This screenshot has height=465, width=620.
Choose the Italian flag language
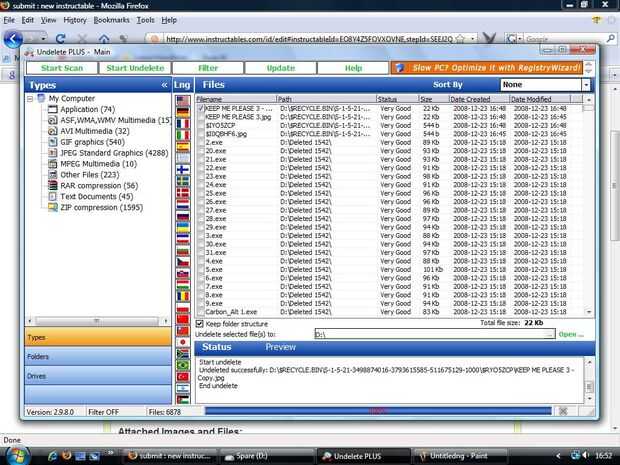click(183, 136)
